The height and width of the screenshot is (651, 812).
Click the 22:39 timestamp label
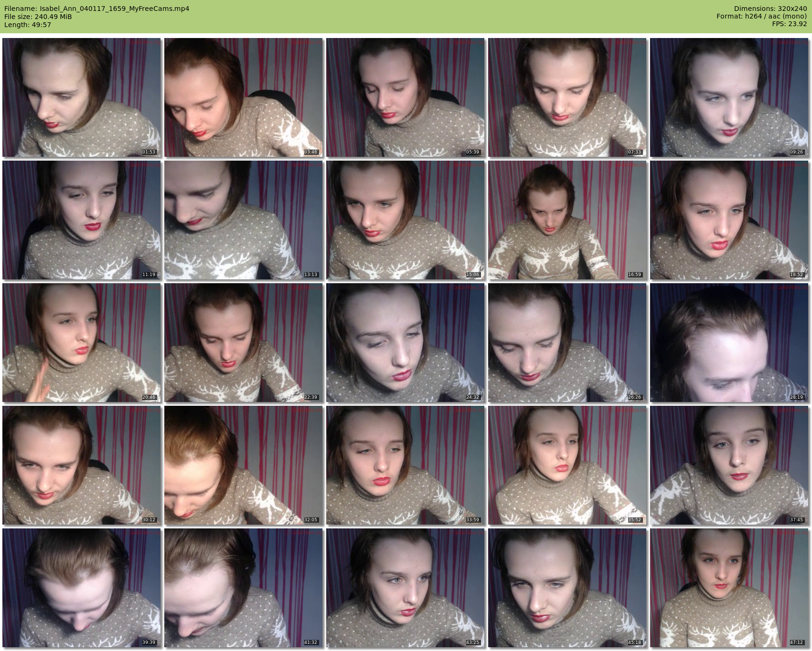coord(311,397)
